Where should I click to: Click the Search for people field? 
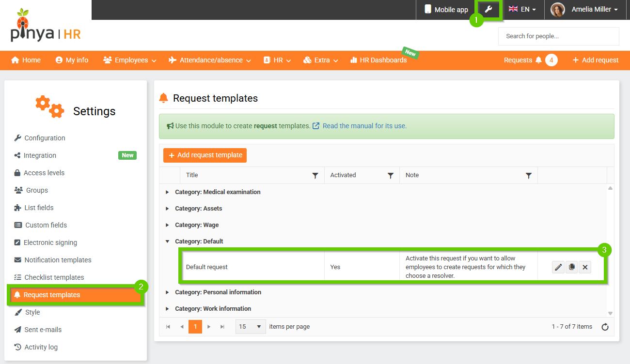coord(559,36)
